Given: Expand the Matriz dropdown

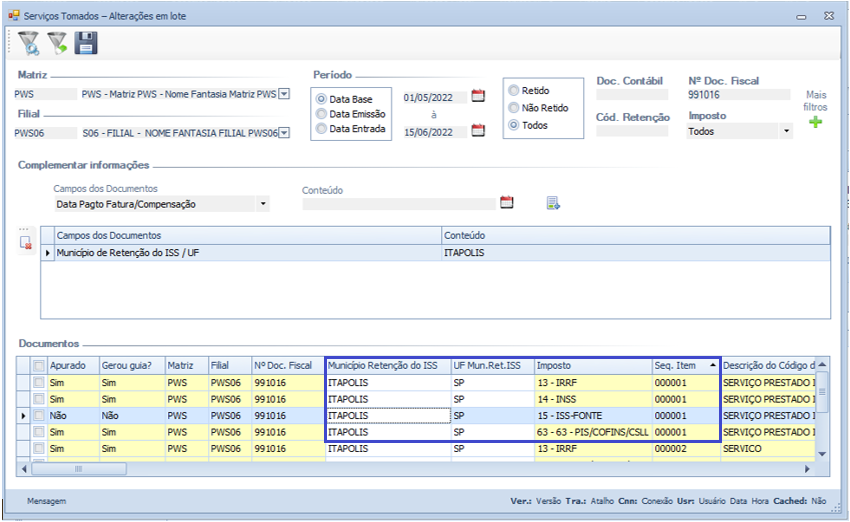Looking at the screenshot, I should point(284,94).
